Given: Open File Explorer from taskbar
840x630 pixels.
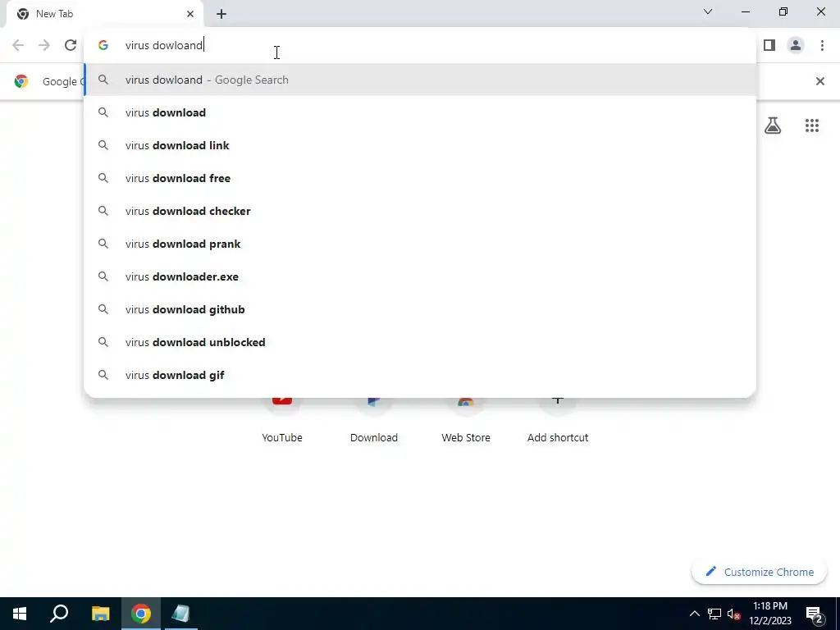Looking at the screenshot, I should point(100,614).
